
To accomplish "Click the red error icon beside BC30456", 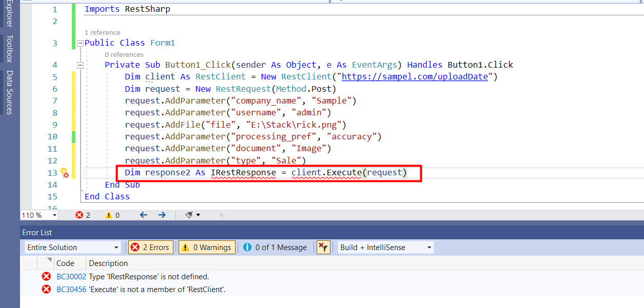I will pos(46,290).
